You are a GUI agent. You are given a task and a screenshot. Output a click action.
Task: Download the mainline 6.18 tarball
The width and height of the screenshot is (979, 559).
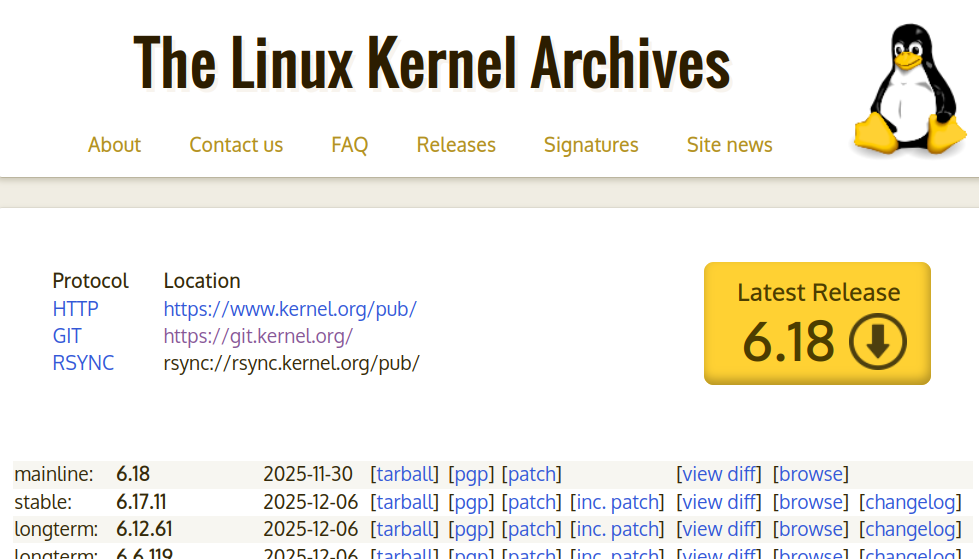[405, 474]
